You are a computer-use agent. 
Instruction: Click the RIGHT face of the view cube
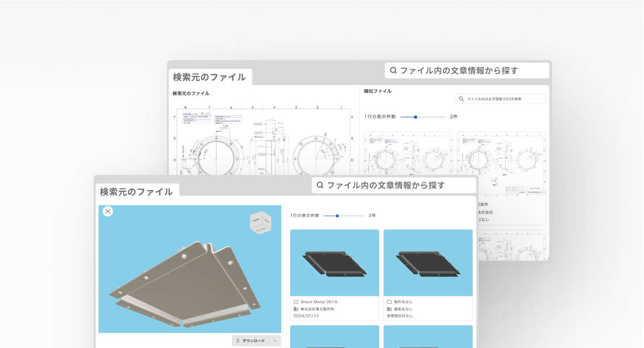pos(267,221)
